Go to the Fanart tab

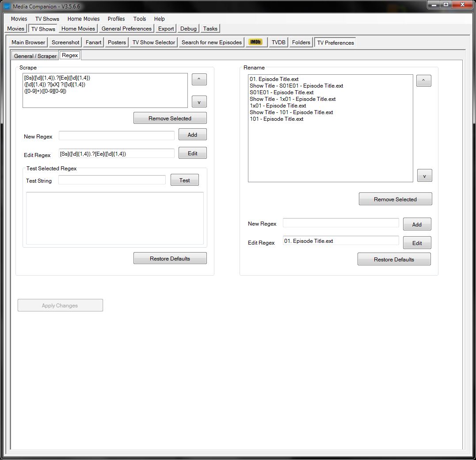(x=94, y=42)
